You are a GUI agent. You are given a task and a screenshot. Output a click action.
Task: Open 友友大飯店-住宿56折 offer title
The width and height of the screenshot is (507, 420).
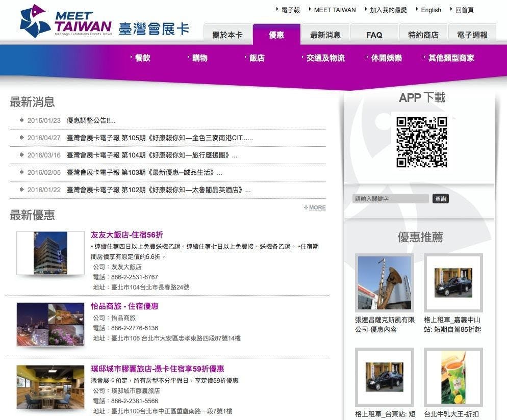(126, 235)
